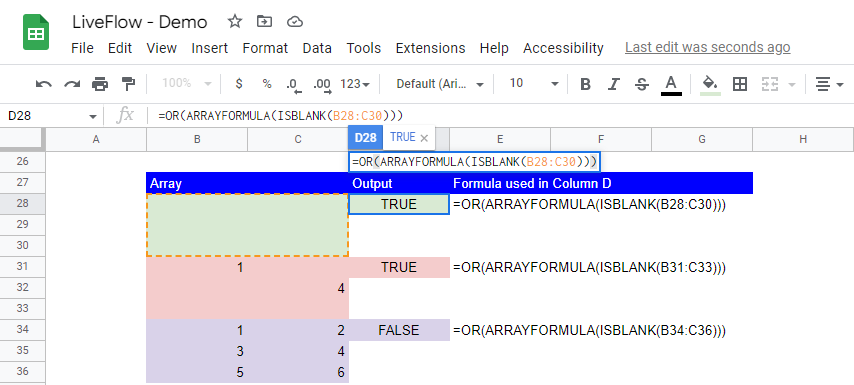Click the LiveFlow - Demo document title
854x385 pixels.
click(x=139, y=22)
